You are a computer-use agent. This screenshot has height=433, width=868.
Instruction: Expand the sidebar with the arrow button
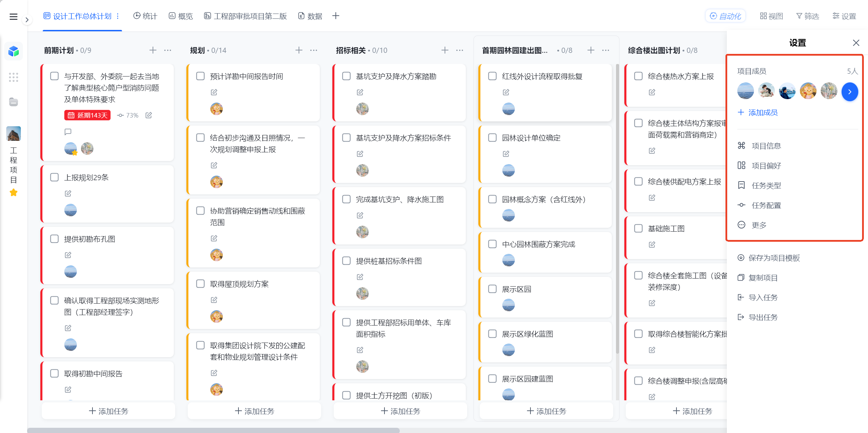click(x=27, y=20)
